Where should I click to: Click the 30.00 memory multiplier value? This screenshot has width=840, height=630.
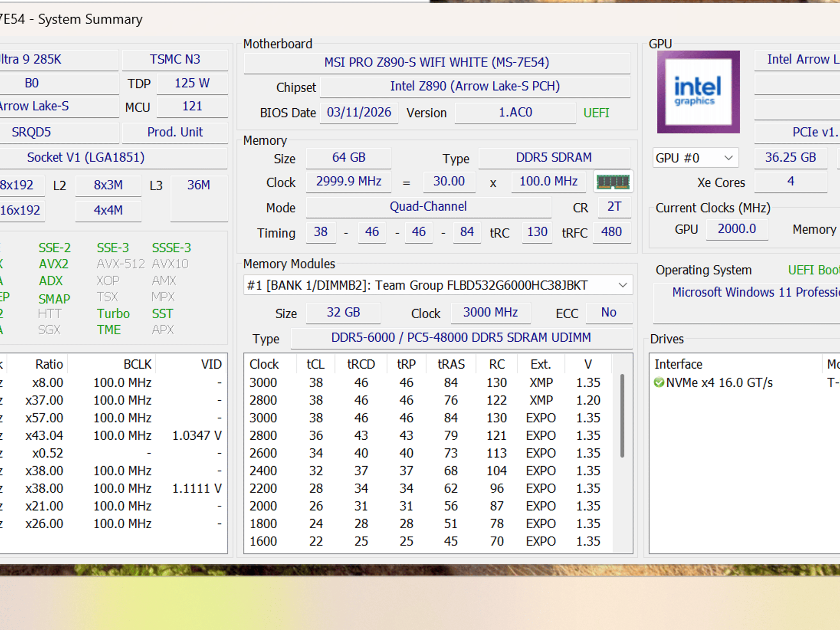point(449,181)
